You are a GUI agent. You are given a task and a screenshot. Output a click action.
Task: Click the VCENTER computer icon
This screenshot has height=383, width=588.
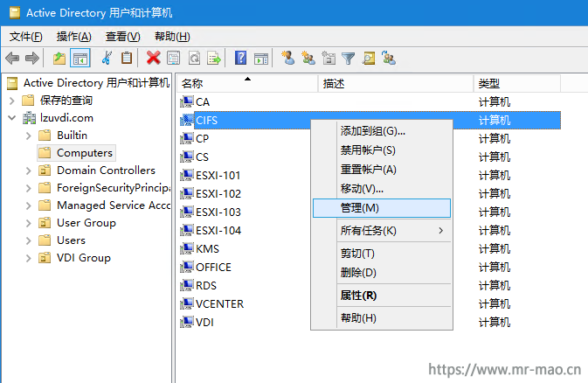point(186,303)
